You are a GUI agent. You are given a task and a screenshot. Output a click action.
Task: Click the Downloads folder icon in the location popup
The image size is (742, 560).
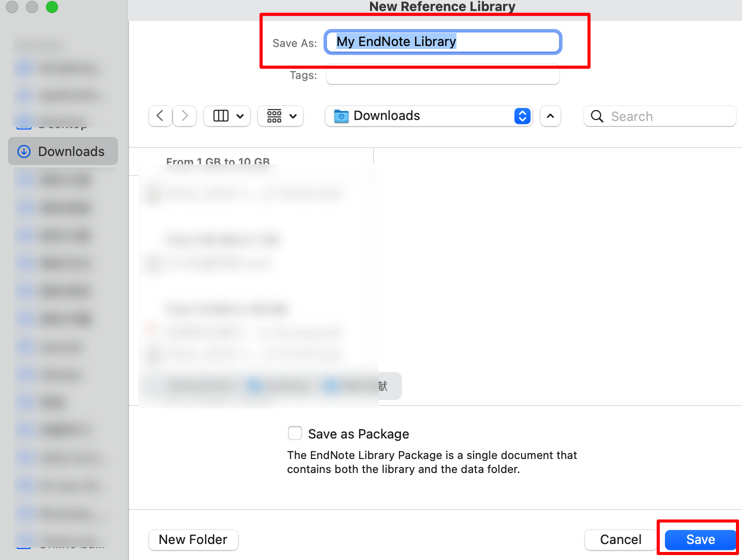pyautogui.click(x=341, y=116)
